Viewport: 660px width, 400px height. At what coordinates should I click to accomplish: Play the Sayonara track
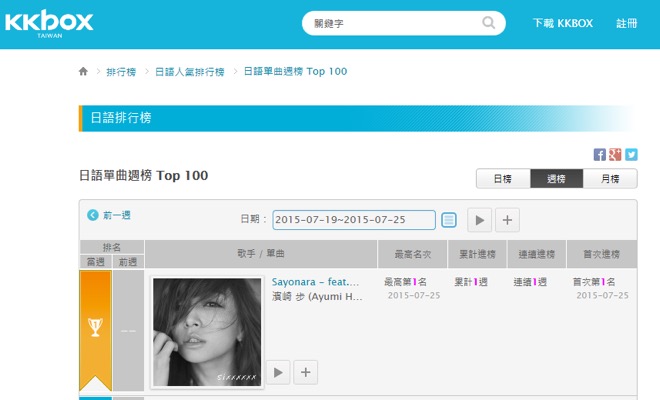pyautogui.click(x=278, y=372)
